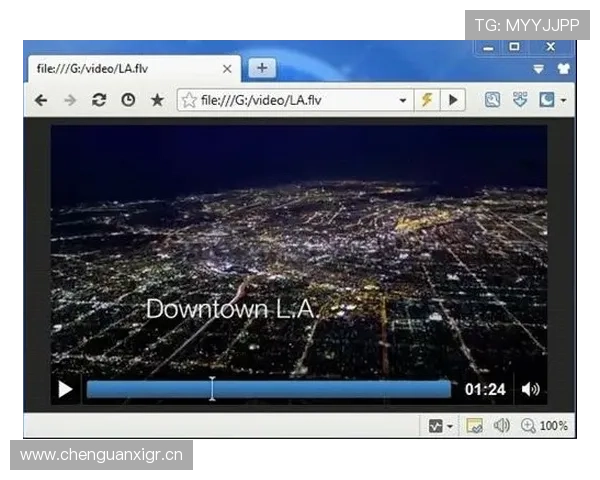The width and height of the screenshot is (600, 480).
Task: Open dropdown next to the moon icon
Action: (x=563, y=100)
